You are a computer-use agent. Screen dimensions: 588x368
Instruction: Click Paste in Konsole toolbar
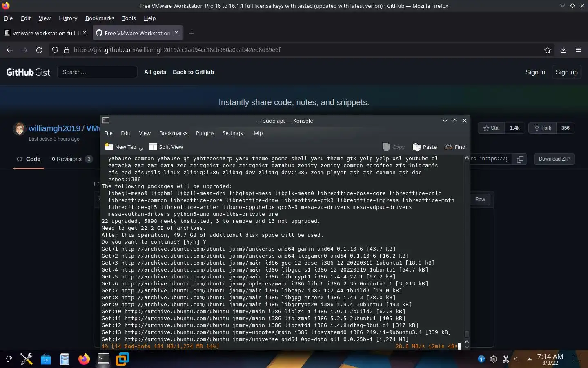point(425,147)
